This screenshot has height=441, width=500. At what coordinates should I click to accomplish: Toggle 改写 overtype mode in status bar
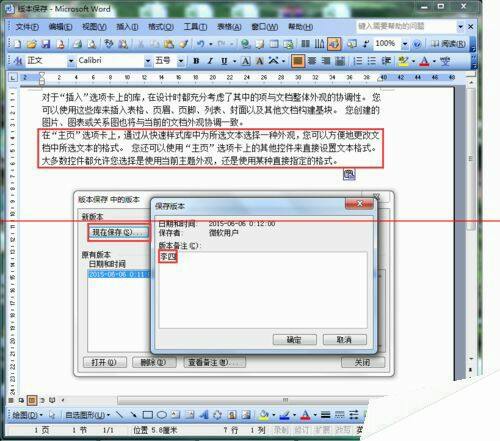343,430
